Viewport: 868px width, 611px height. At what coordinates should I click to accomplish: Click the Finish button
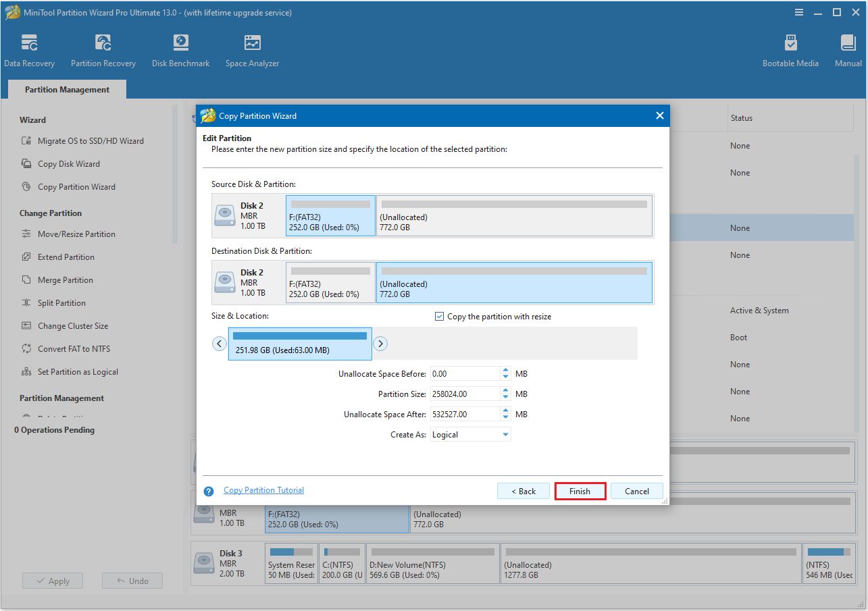(x=580, y=491)
